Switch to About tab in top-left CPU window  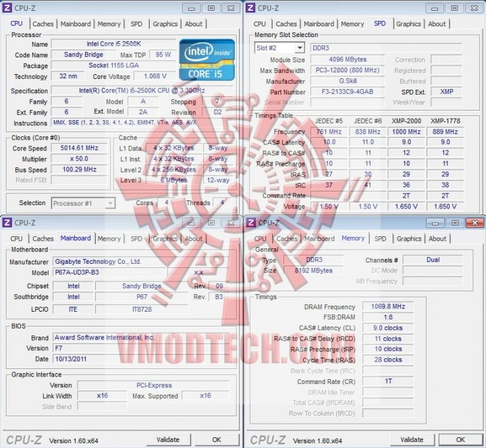(x=194, y=24)
